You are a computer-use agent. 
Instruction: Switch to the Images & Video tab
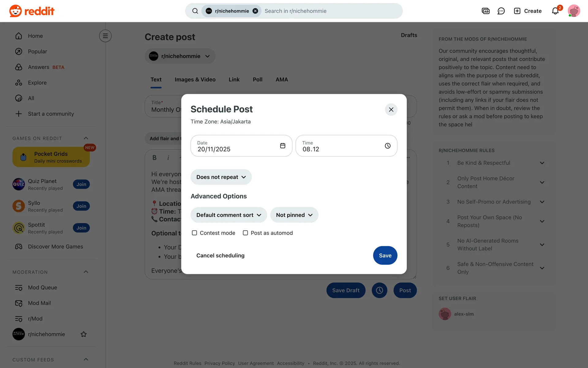pos(195,79)
